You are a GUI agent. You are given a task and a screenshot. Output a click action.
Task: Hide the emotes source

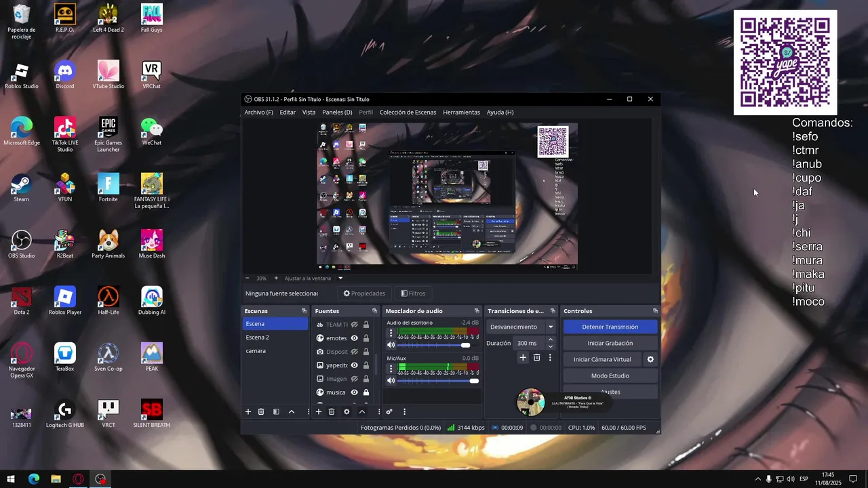pyautogui.click(x=354, y=338)
